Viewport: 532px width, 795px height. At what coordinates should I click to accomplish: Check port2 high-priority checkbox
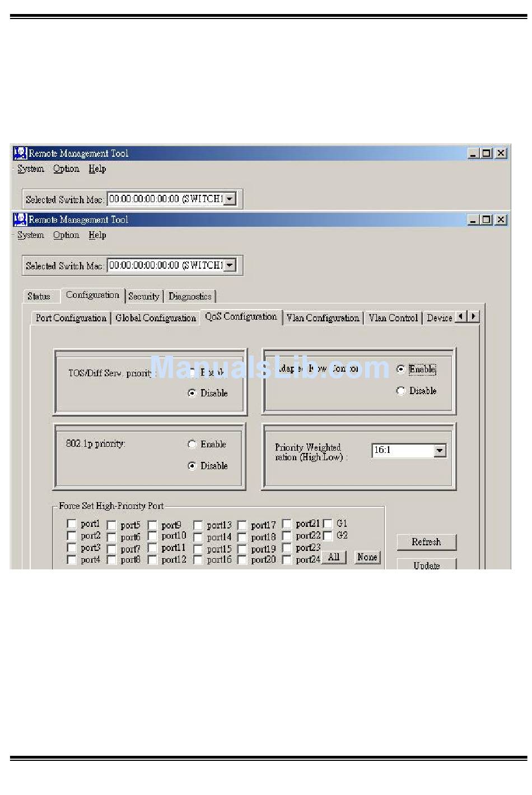pyautogui.click(x=71, y=535)
